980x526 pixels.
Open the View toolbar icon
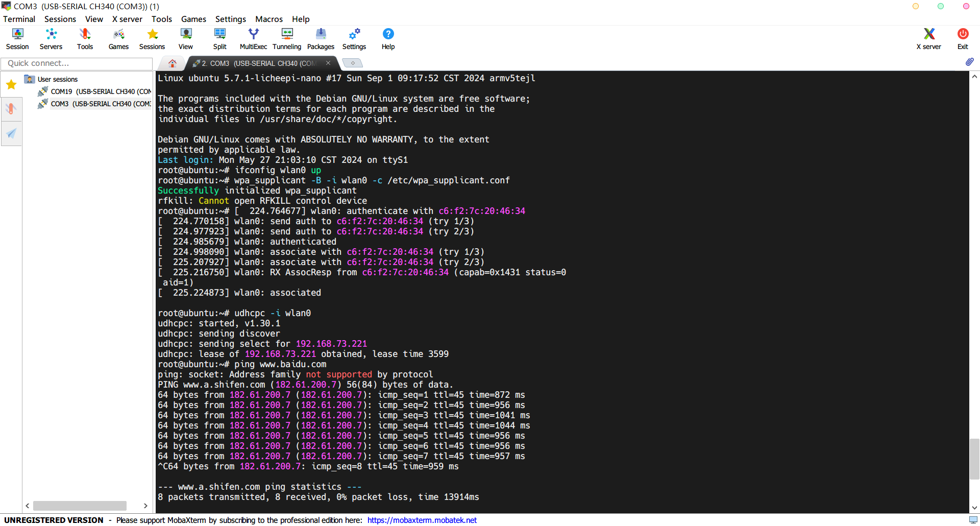[186, 39]
